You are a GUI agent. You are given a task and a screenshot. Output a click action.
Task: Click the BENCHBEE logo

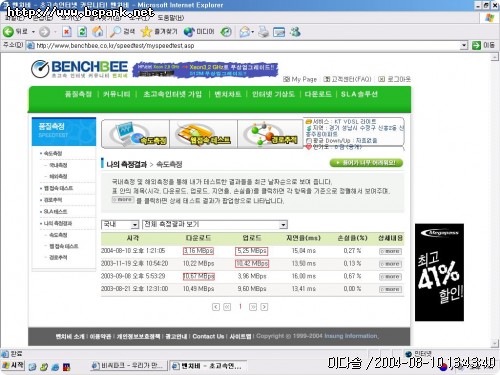tap(79, 69)
